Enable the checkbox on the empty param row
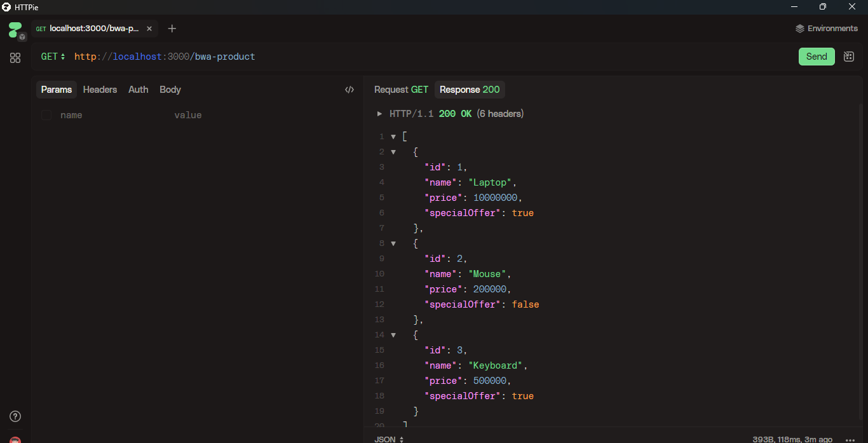Screen dimensions: 868x443 tap(46, 115)
